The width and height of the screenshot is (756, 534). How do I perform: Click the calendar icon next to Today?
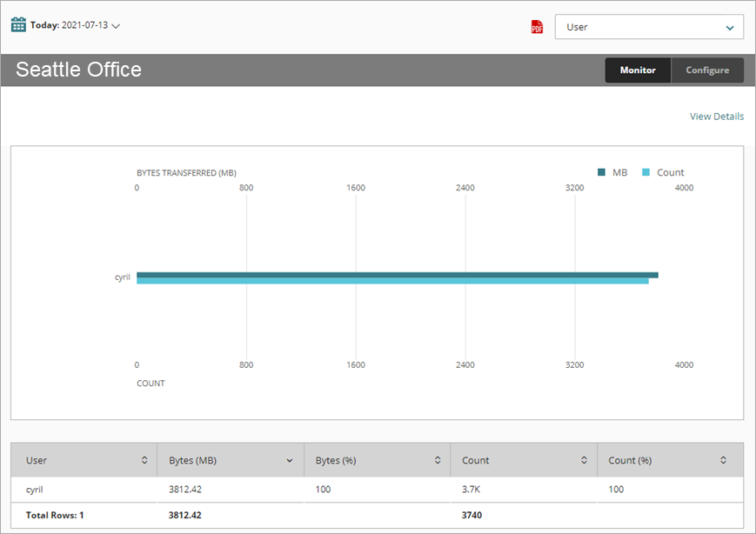click(x=18, y=25)
